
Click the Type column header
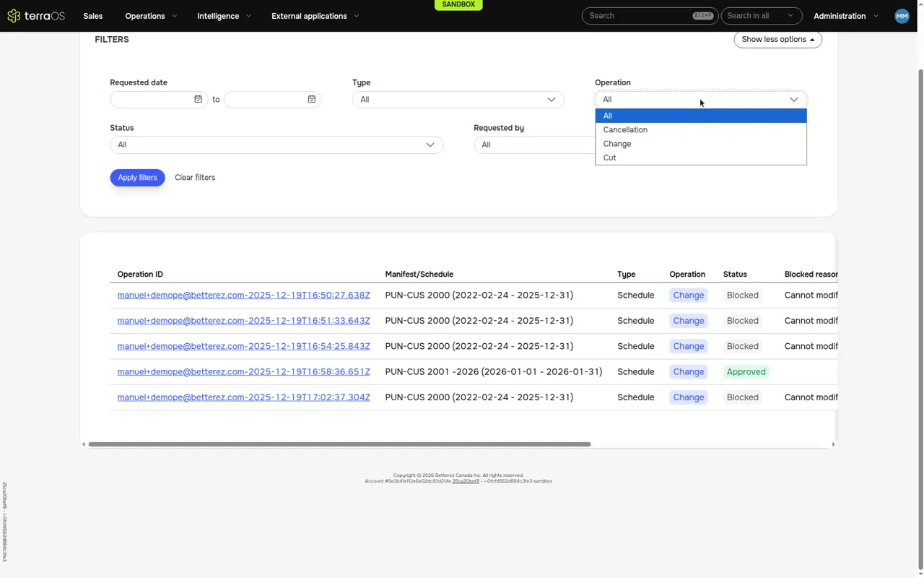pos(627,275)
